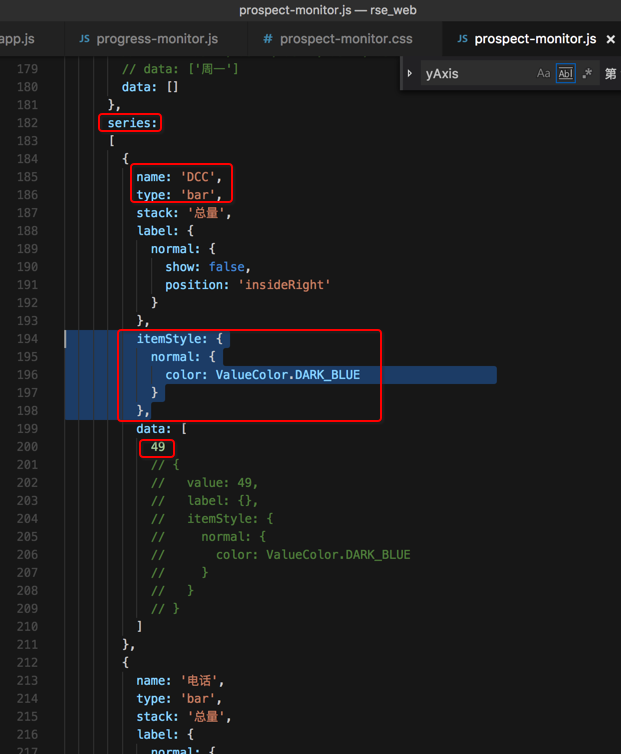Click line number 211 in the gutter
This screenshot has width=621, height=754.
pos(27,645)
